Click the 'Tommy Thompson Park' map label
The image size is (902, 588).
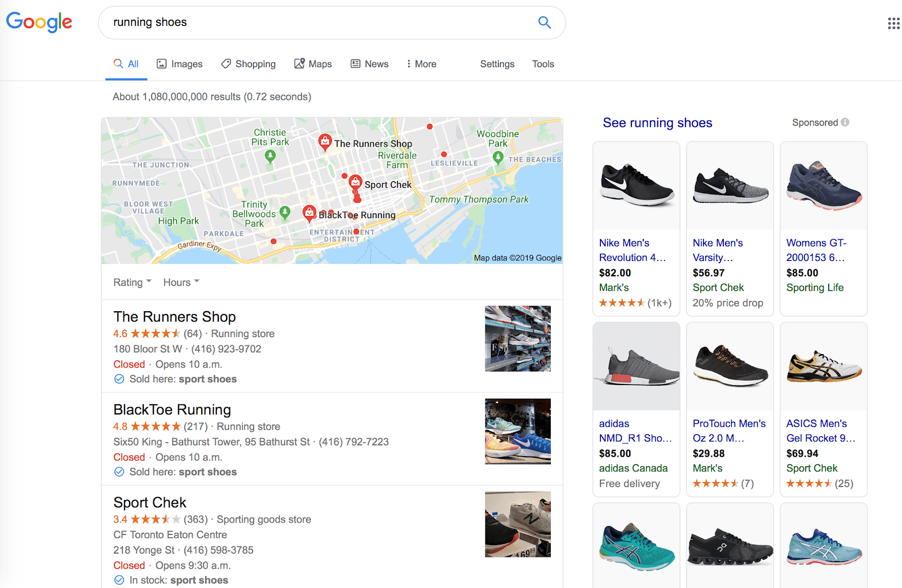tap(479, 200)
